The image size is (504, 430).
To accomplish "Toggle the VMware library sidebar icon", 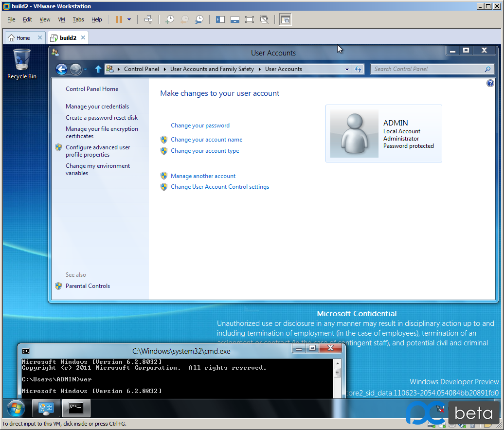I will click(220, 19).
